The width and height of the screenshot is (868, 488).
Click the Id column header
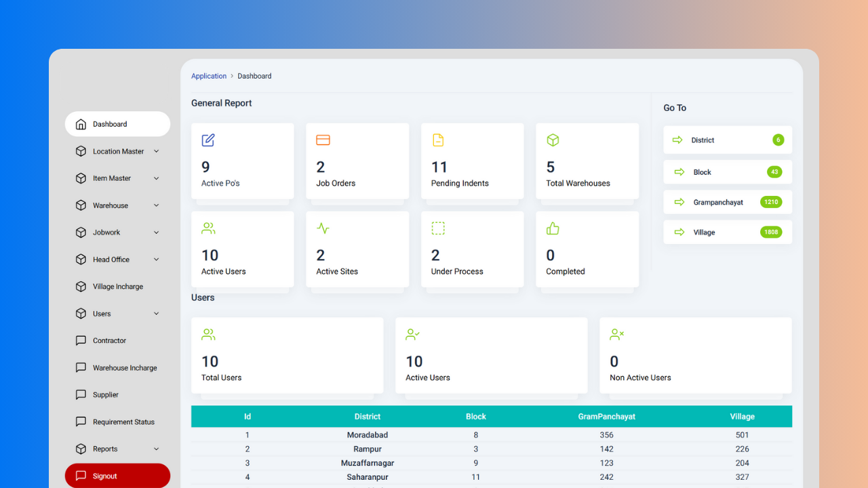[x=248, y=417]
